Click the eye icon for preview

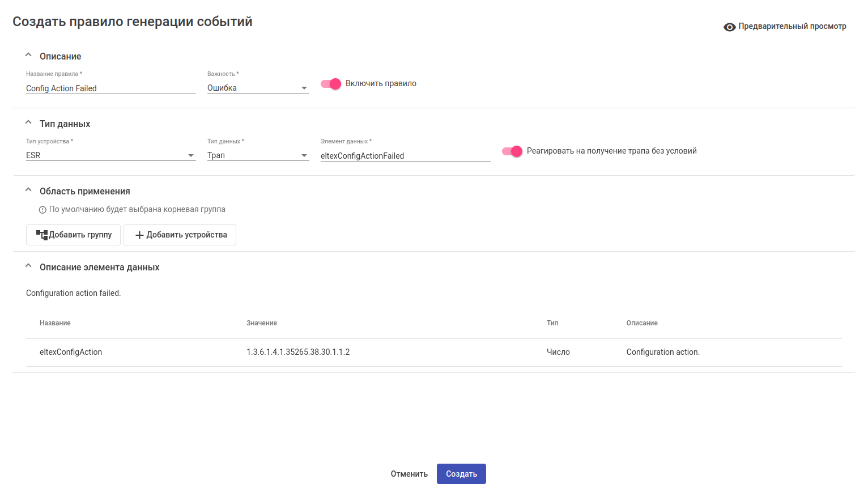point(729,27)
